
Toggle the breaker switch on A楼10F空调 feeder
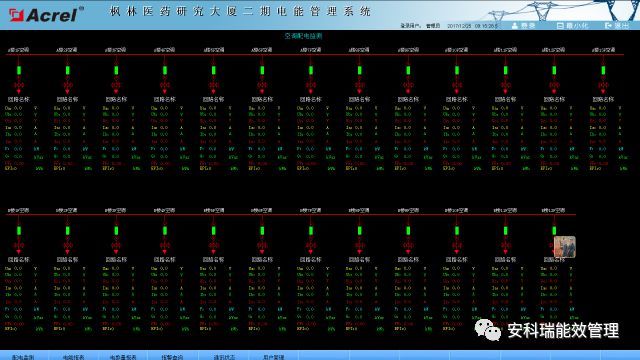(457, 70)
